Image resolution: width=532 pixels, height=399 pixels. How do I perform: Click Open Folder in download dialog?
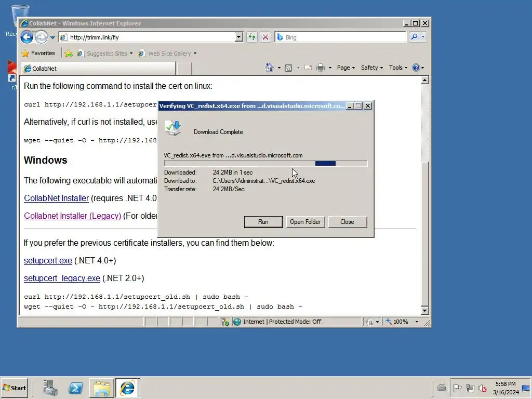click(x=305, y=222)
